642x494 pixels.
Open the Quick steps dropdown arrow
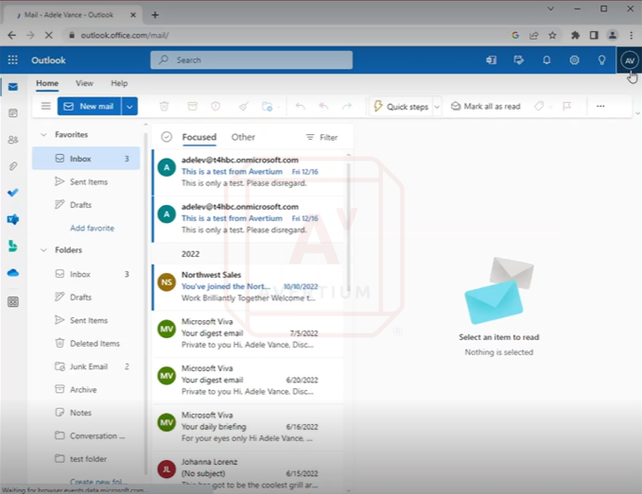(x=436, y=106)
